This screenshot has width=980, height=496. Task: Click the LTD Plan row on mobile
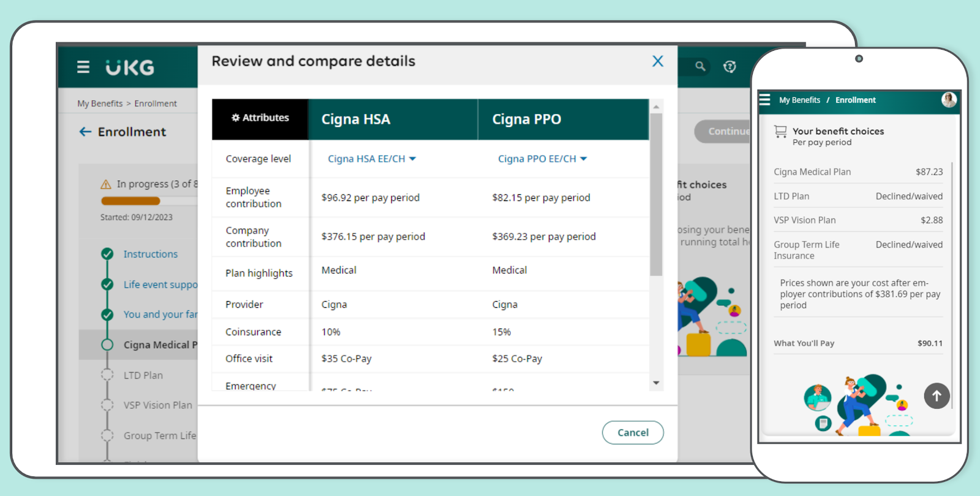(x=858, y=196)
